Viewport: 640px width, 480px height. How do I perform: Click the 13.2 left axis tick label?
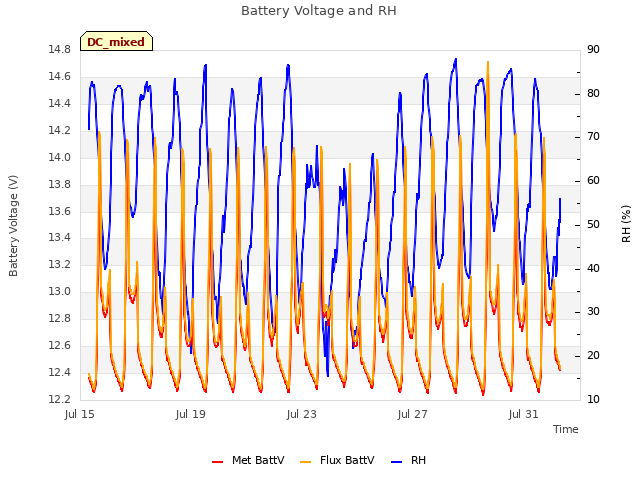pos(60,264)
